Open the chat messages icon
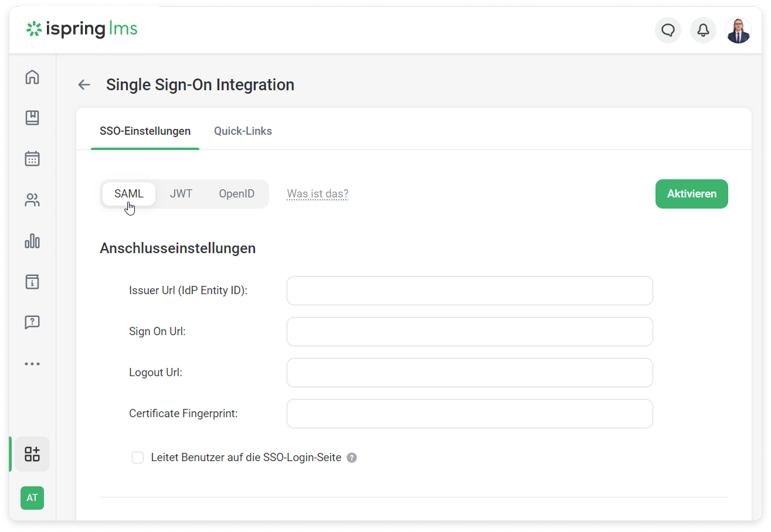Image resolution: width=771 pixels, height=532 pixels. tap(668, 30)
